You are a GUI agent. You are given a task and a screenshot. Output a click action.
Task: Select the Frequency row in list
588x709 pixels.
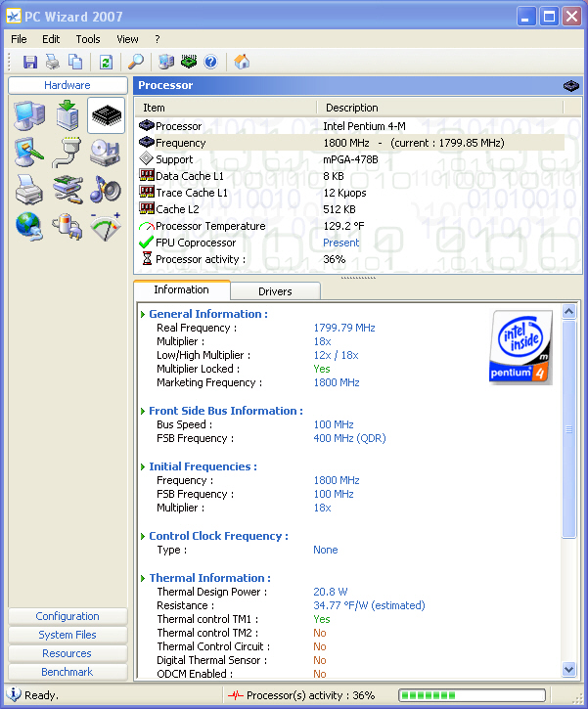351,143
